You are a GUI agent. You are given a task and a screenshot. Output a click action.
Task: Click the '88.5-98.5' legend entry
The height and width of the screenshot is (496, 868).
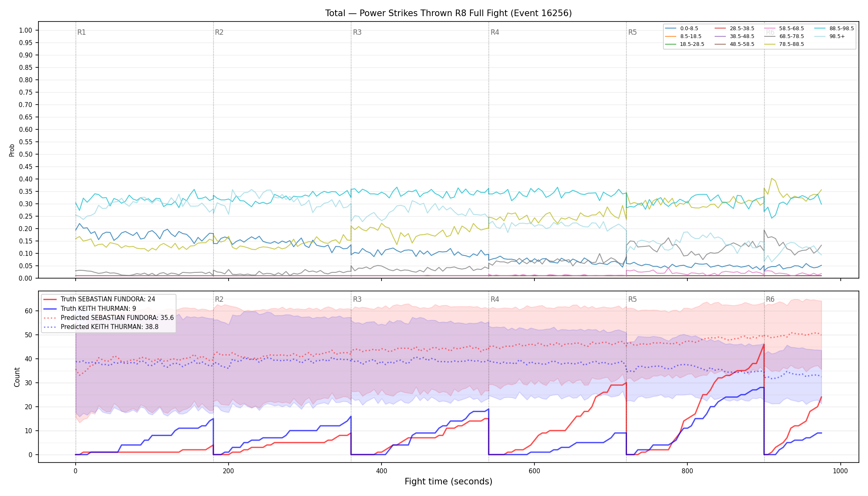click(x=834, y=29)
